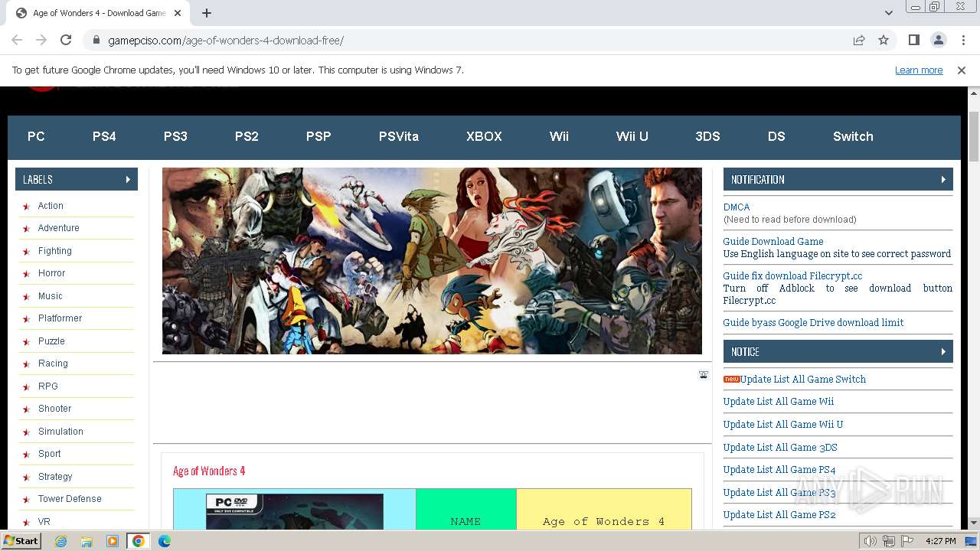Open the Tower Defense label

pyautogui.click(x=70, y=499)
